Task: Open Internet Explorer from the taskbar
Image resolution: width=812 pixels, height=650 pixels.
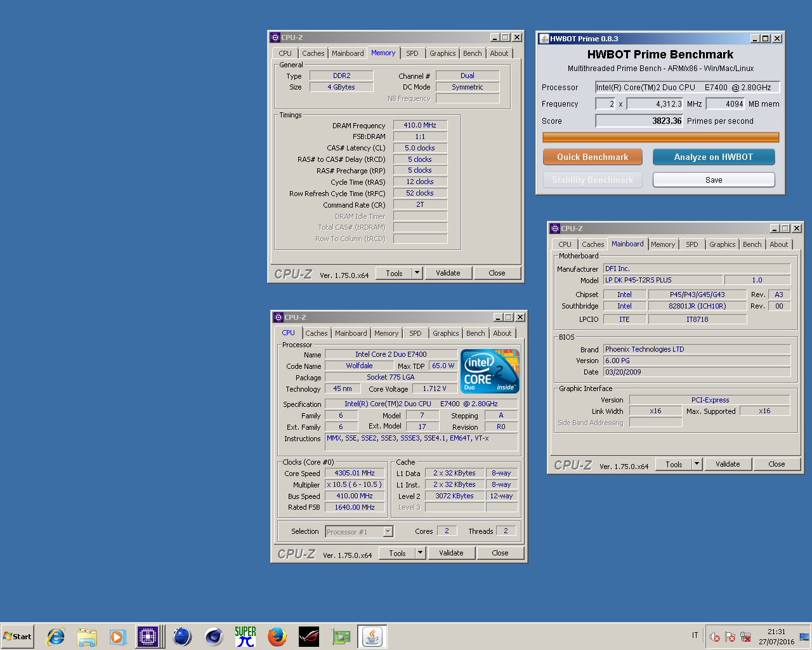Action: tap(56, 637)
